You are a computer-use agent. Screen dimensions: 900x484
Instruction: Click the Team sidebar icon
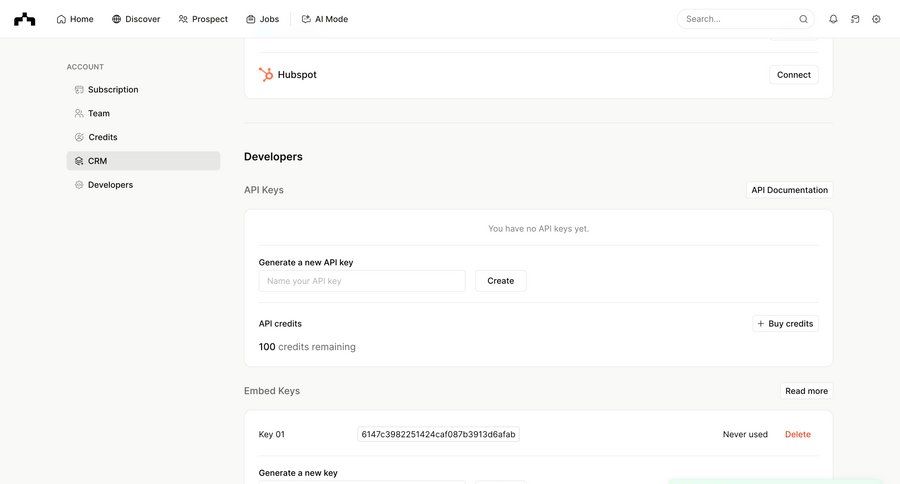[79, 113]
